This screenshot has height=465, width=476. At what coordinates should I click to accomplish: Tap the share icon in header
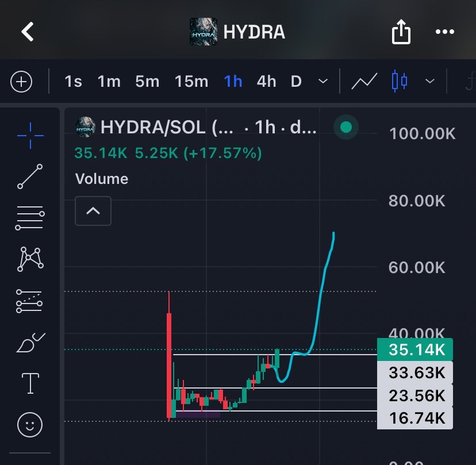(x=401, y=32)
